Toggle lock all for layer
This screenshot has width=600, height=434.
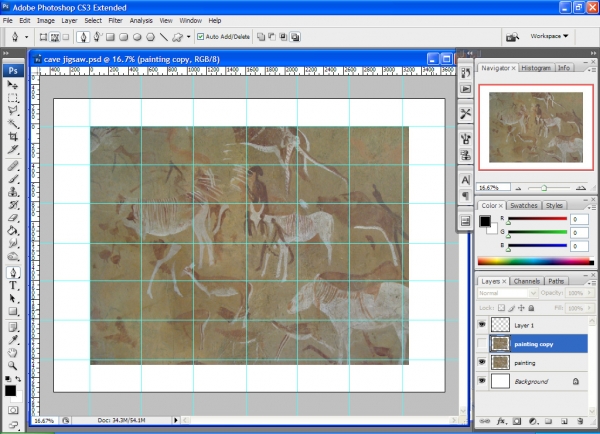531,308
